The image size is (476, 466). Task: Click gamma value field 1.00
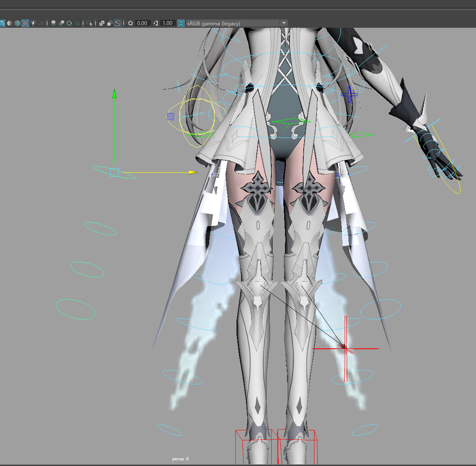click(x=168, y=23)
